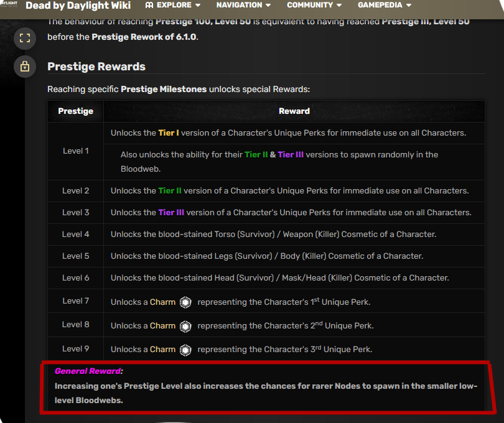Open the Community dropdown menu
Image resolution: width=504 pixels, height=423 pixels.
click(x=314, y=5)
